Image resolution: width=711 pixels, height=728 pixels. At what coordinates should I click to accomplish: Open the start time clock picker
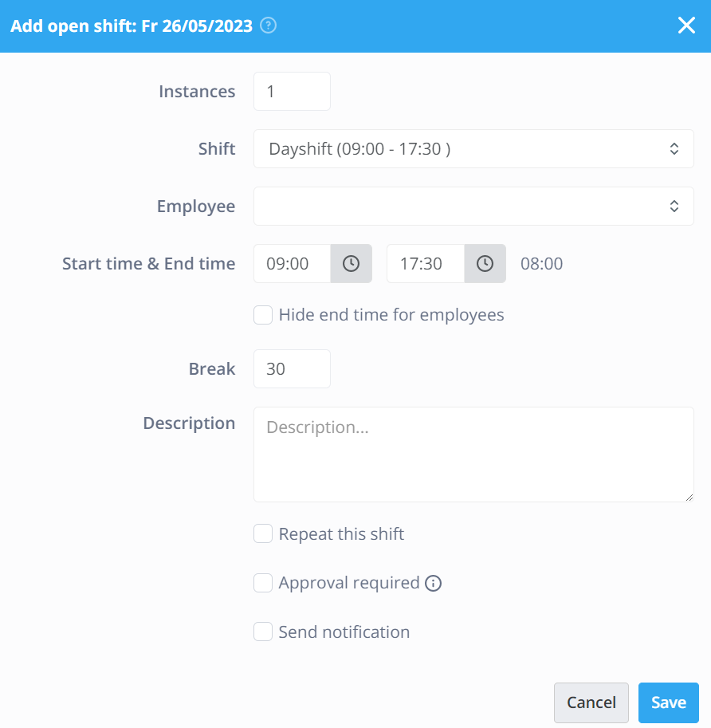tap(351, 263)
